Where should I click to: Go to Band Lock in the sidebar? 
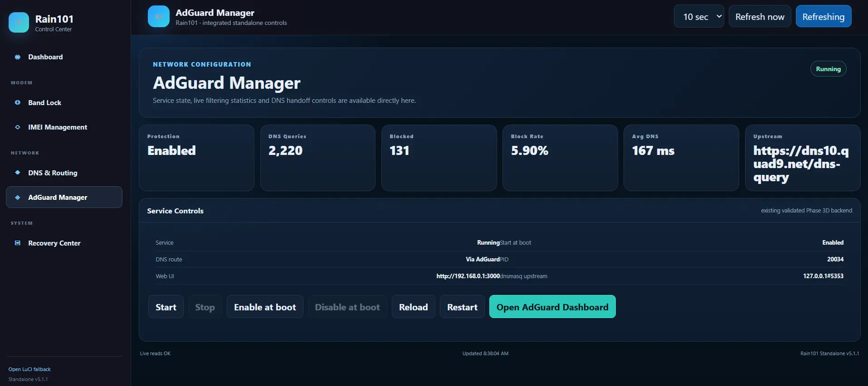pos(64,103)
